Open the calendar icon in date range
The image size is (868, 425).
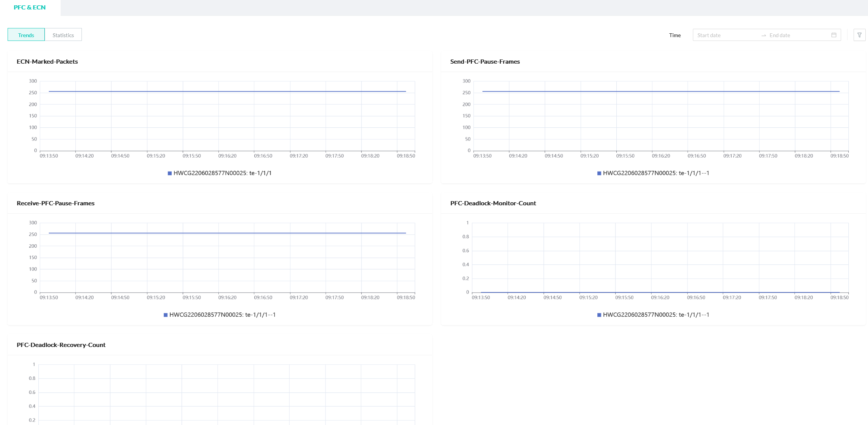click(834, 35)
